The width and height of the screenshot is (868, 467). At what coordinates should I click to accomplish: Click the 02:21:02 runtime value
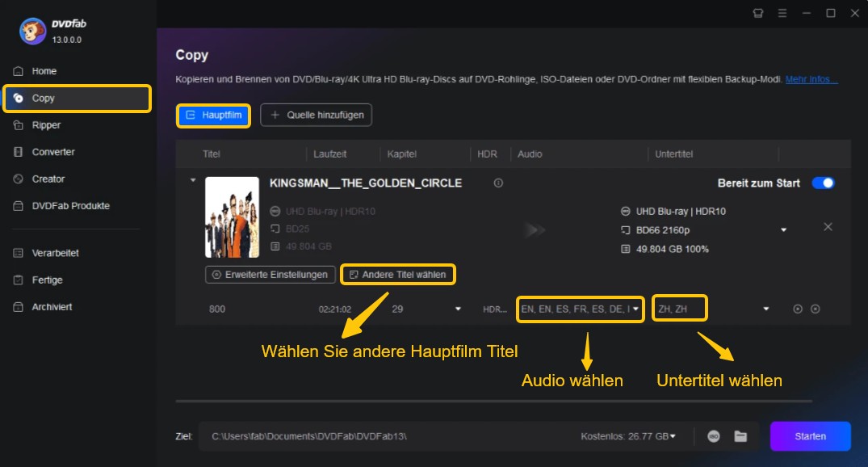click(335, 309)
